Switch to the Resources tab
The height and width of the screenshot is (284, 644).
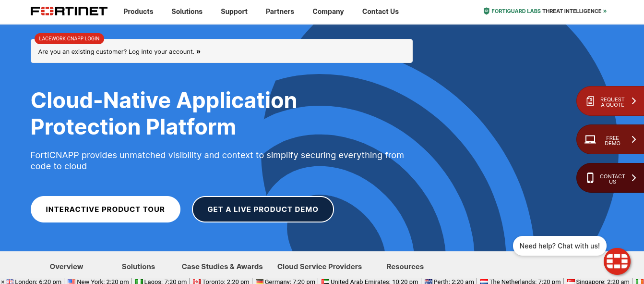(x=405, y=267)
